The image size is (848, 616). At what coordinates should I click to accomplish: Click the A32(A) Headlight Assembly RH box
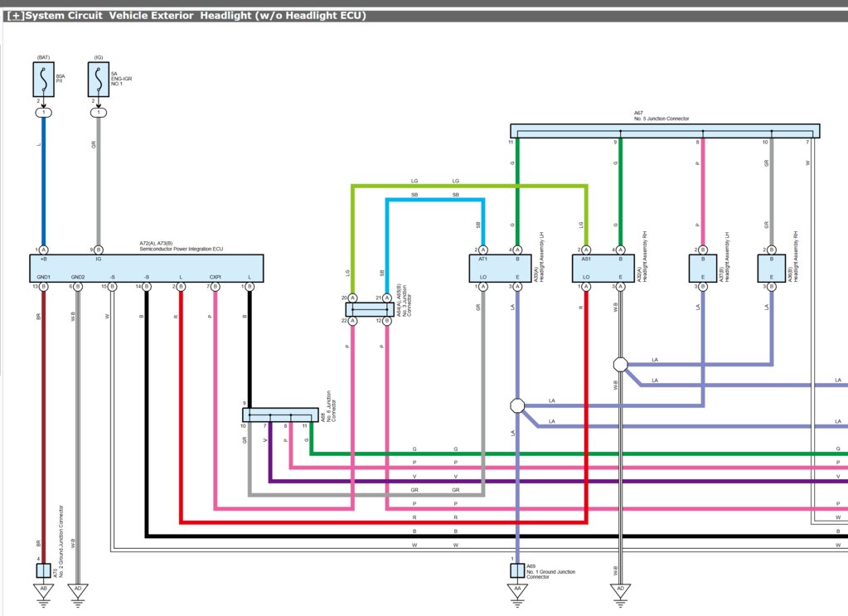(x=603, y=269)
